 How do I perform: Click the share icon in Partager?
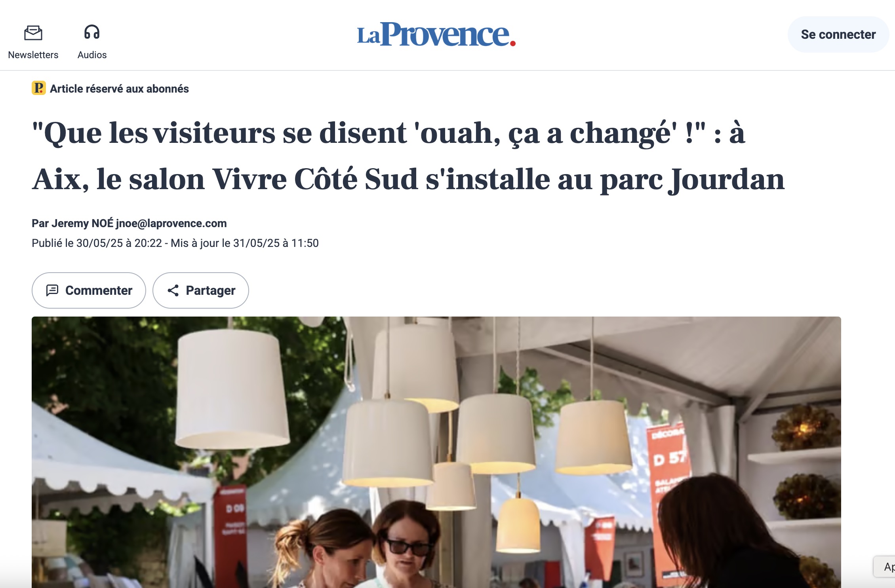[173, 290]
